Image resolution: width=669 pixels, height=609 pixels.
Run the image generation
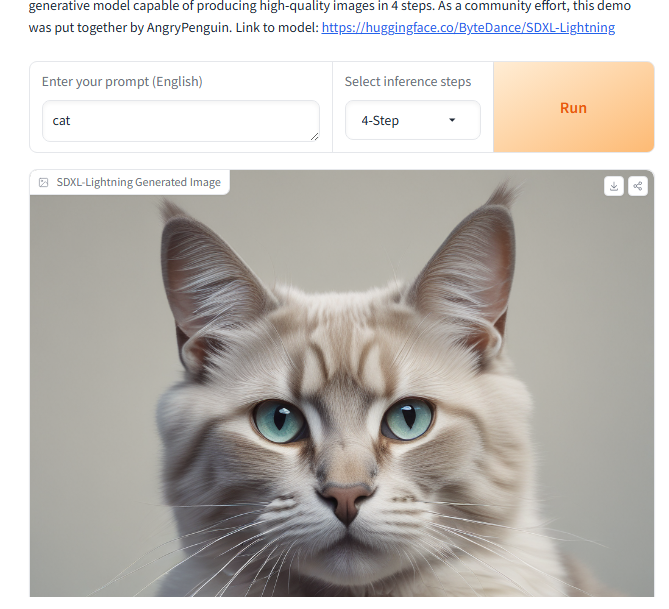(573, 107)
